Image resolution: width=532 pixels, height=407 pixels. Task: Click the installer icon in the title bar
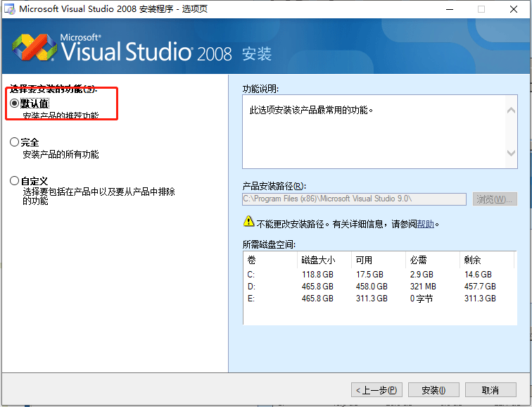click(8, 9)
